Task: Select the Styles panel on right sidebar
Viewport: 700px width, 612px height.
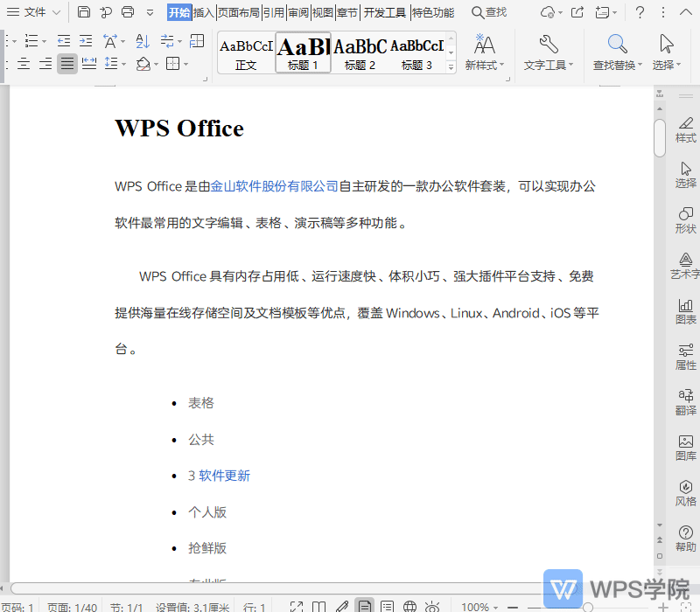Action: point(686,129)
